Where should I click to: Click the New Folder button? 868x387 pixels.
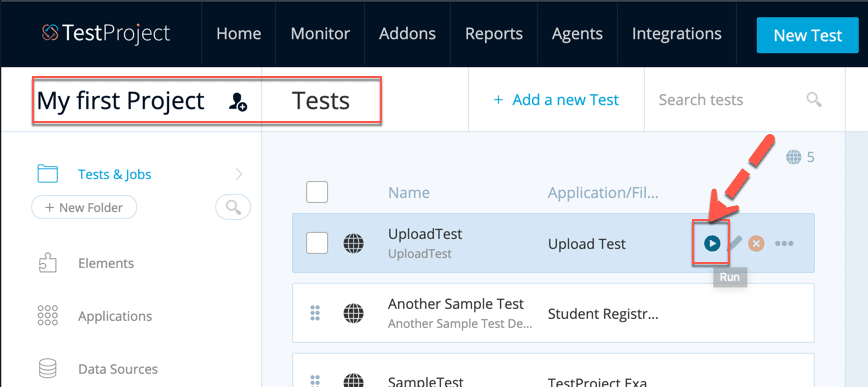[84, 208]
